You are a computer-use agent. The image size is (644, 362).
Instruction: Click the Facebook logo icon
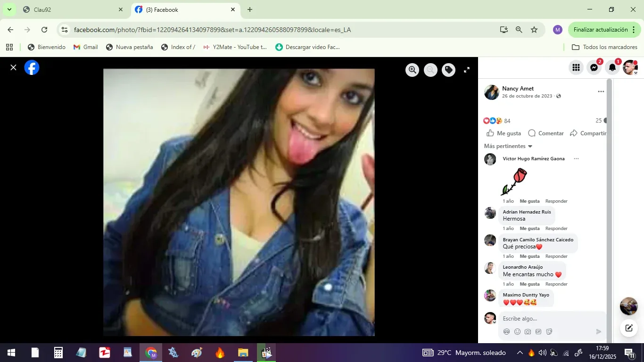[x=32, y=68]
